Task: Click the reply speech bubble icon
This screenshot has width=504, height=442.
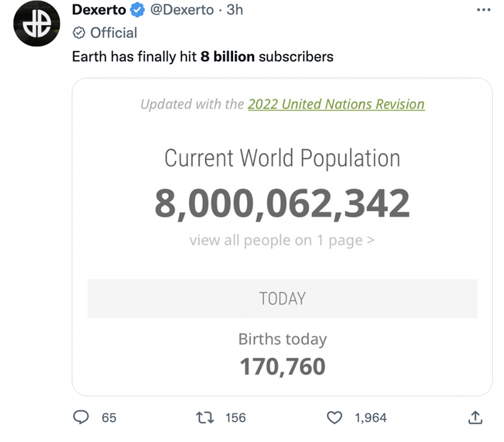Action: click(x=81, y=417)
